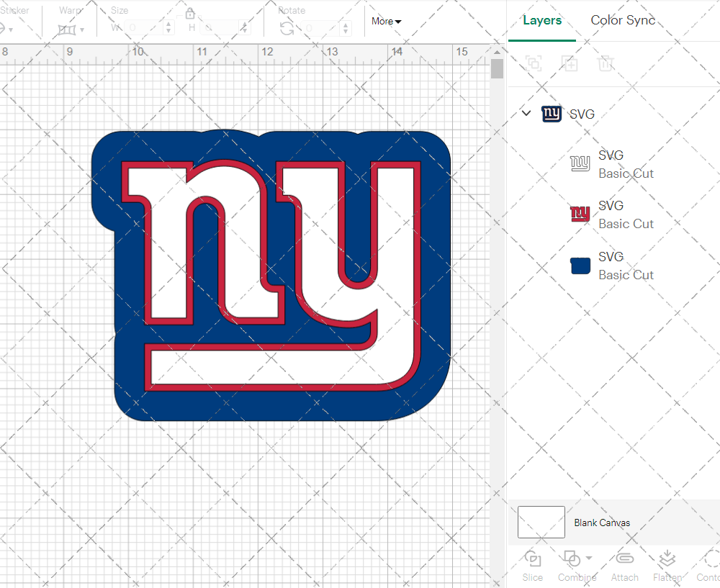Screen dimensions: 720x588
Task: Click the canvas scroll up arrow
Action: click(497, 52)
